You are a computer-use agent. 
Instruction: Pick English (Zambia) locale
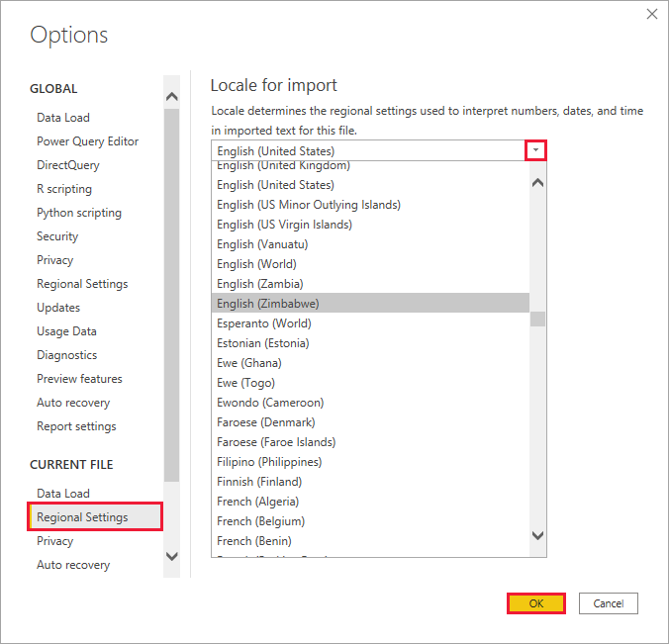pyautogui.click(x=370, y=284)
